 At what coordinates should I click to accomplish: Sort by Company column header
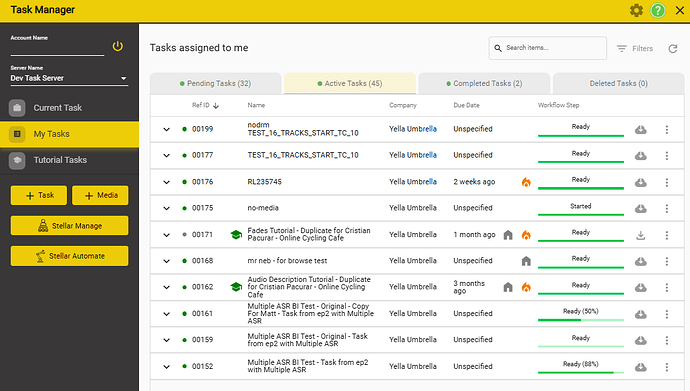403,105
